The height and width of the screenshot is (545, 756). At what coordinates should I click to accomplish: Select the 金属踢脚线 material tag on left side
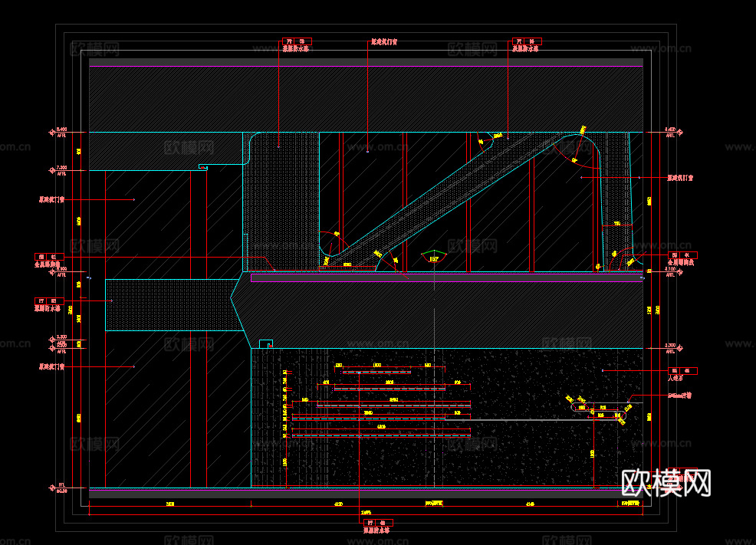tap(49, 257)
